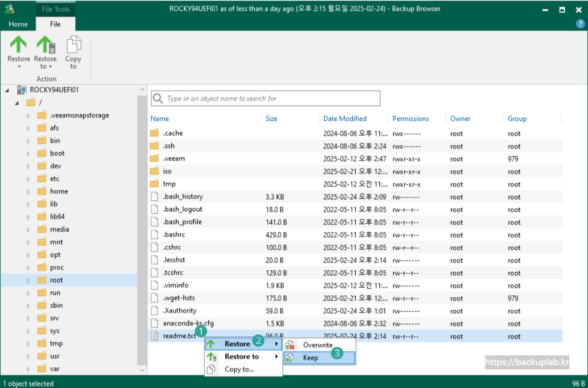Click icon beside Restore to menu entry
Viewport: 588px width, 388px height.
[x=211, y=357]
